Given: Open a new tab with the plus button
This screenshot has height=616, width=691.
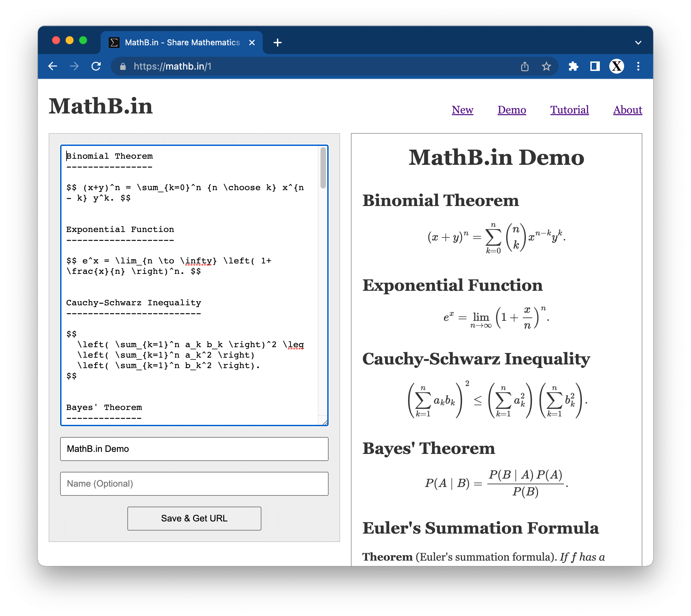Looking at the screenshot, I should 278,43.
